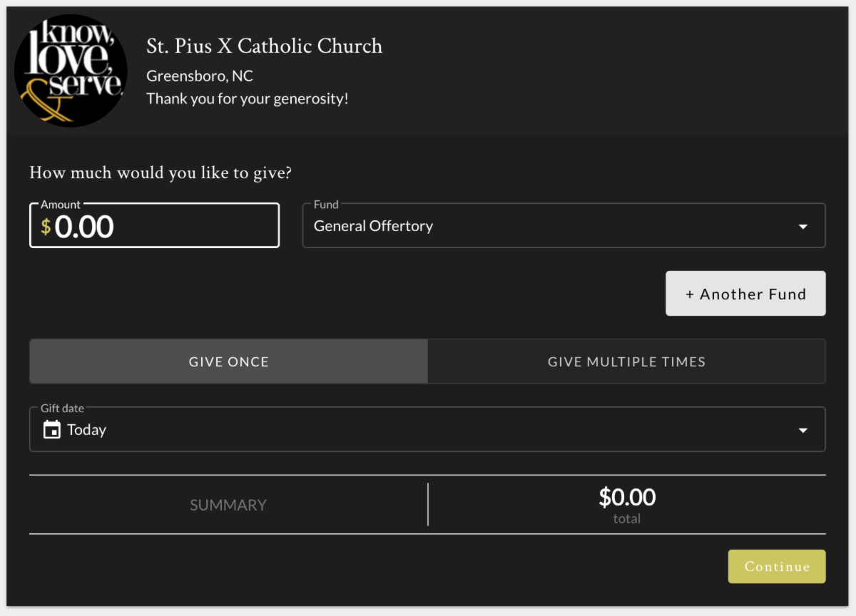
Task: Click the calendar icon beside Today
Action: pyautogui.click(x=52, y=429)
